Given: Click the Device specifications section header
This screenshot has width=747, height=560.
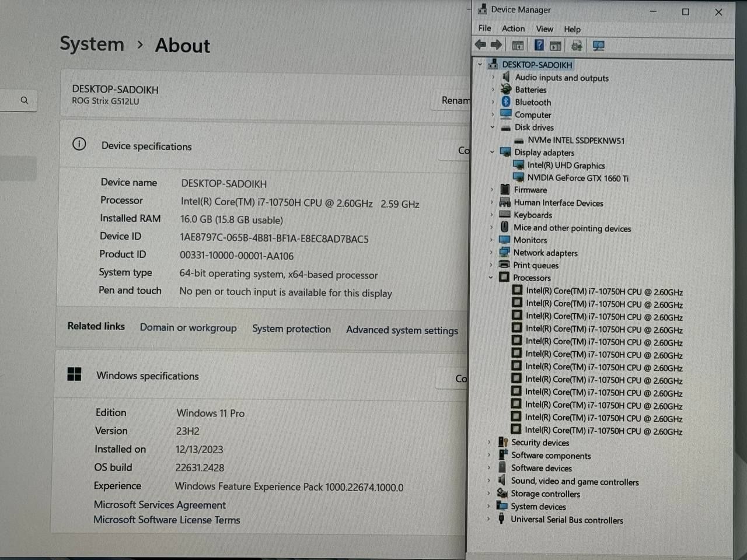Looking at the screenshot, I should [146, 146].
